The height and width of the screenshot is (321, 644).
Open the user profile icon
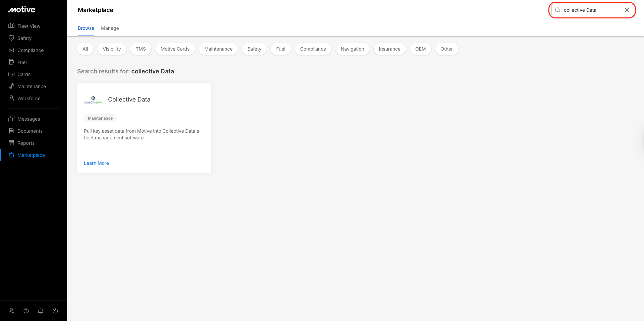[55, 311]
